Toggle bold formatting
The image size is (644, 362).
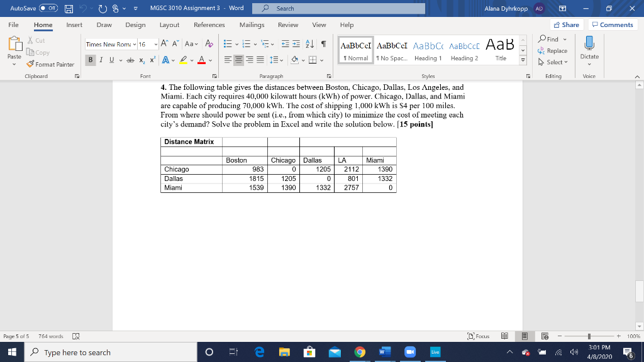coord(90,60)
